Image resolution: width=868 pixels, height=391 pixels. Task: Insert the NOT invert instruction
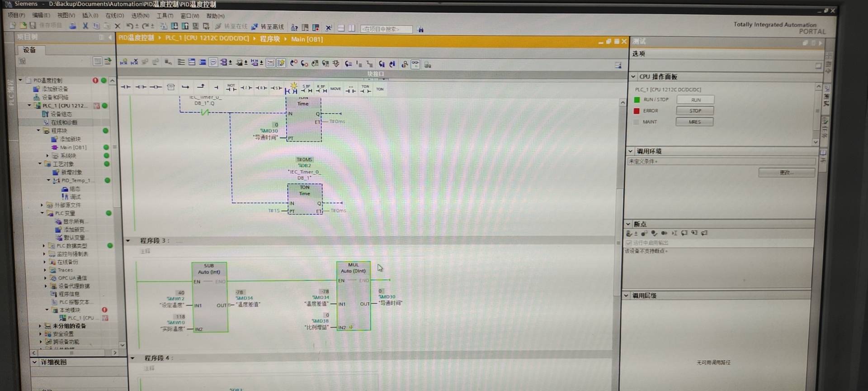(x=231, y=87)
